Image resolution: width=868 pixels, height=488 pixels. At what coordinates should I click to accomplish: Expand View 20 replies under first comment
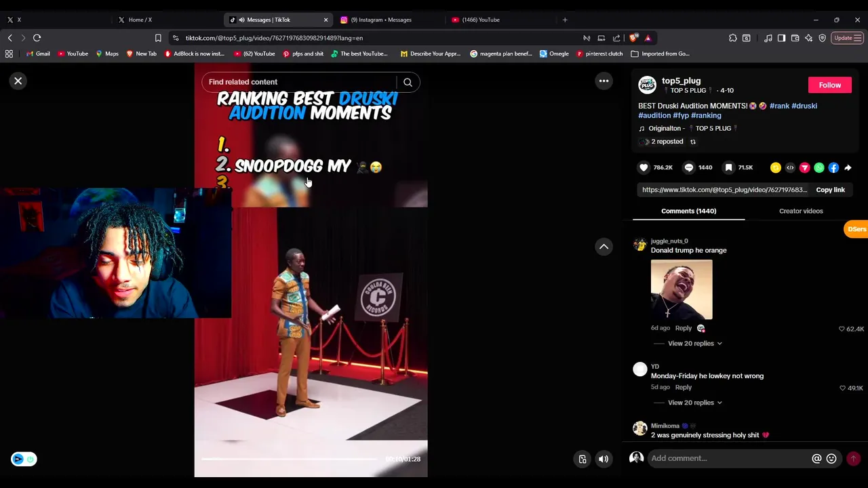click(x=694, y=344)
